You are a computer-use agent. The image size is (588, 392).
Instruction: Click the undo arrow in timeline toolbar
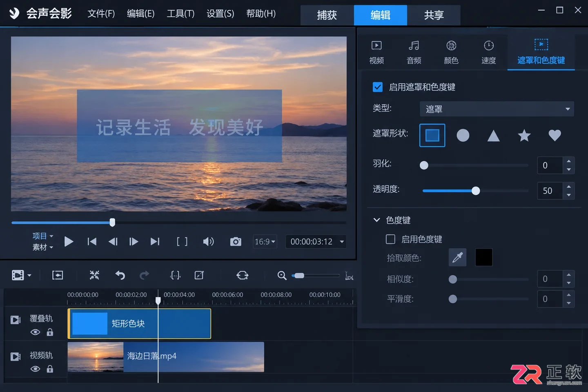(120, 275)
